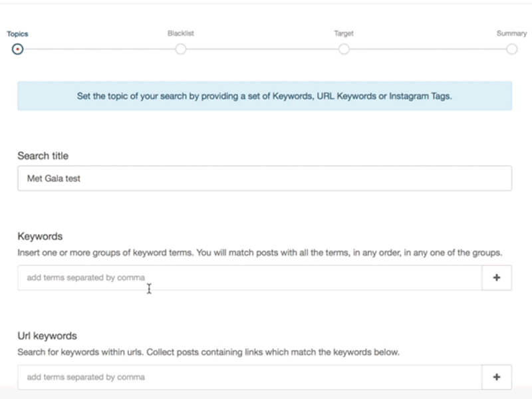Screen dimensions: 532x399
Task: Jump to the Summary step label
Action: [511, 33]
